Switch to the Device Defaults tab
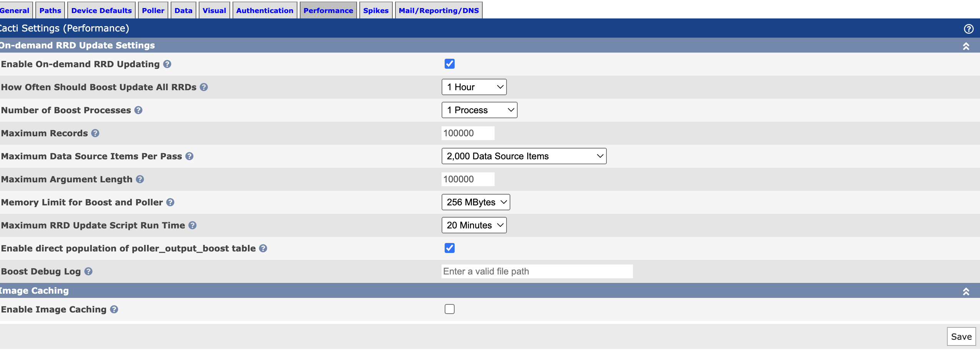The width and height of the screenshot is (980, 357). coord(101,10)
